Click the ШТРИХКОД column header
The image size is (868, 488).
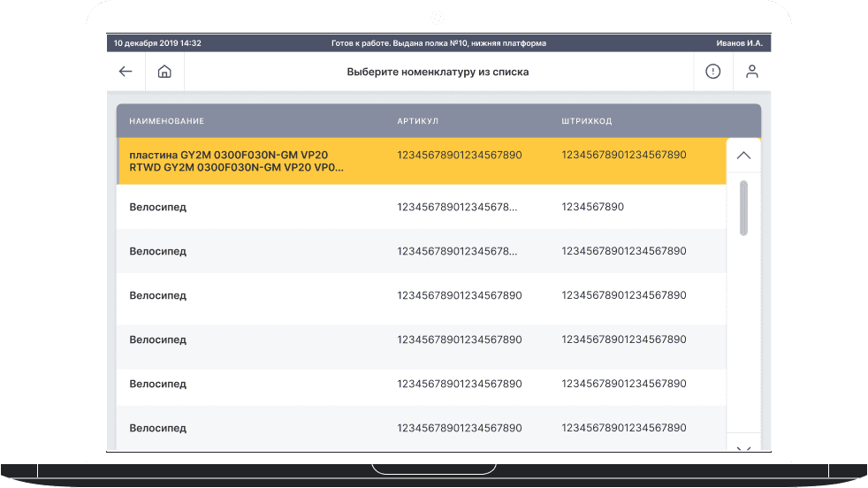[586, 121]
